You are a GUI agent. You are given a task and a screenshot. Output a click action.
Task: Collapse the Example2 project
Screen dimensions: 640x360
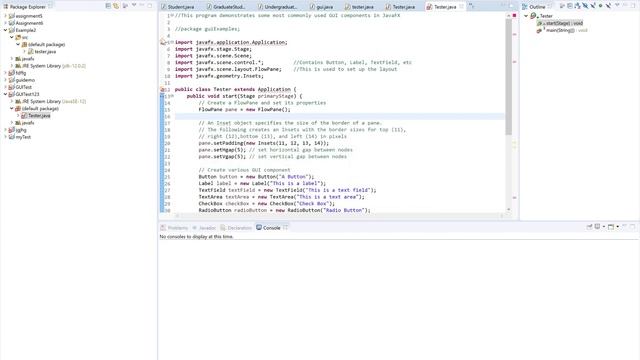point(5,30)
